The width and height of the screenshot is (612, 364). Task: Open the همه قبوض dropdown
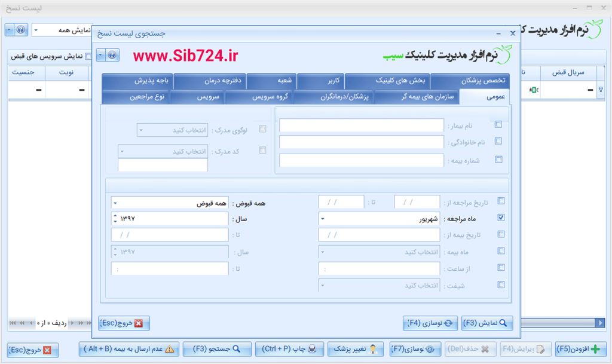115,203
